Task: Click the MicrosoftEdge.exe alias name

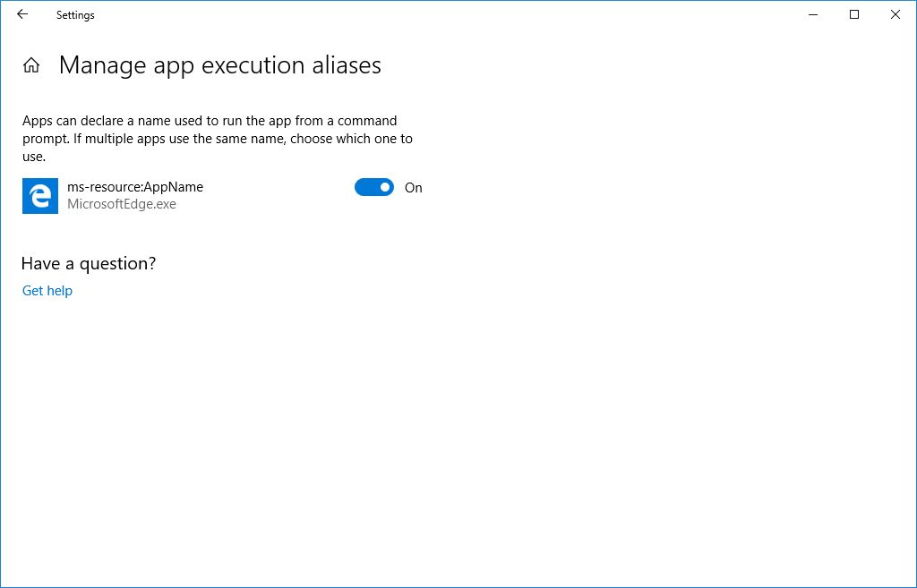Action: tap(122, 204)
